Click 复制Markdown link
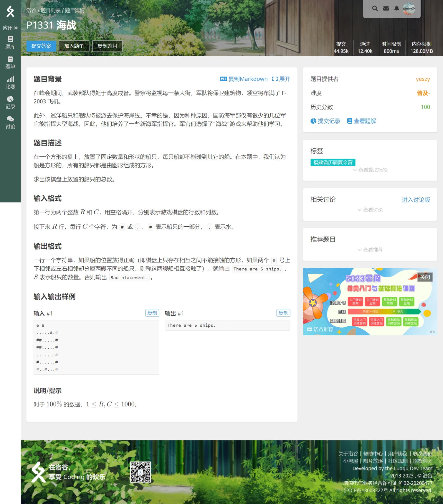443x504 pixels. pyautogui.click(x=244, y=79)
